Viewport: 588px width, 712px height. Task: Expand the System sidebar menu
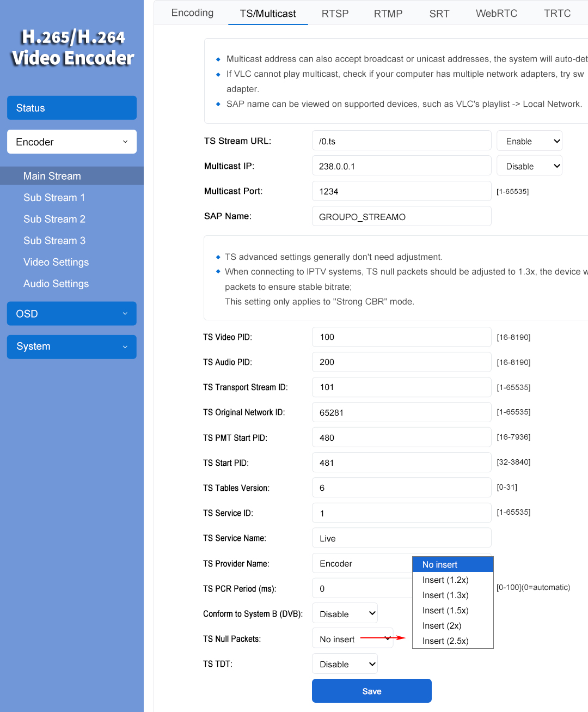(x=72, y=346)
